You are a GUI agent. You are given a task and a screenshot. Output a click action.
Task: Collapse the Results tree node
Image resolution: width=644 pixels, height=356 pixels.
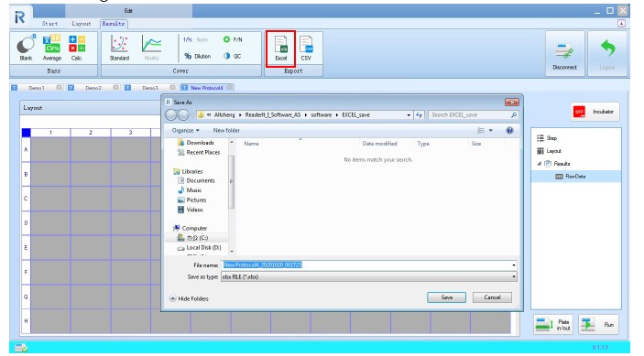pos(539,164)
